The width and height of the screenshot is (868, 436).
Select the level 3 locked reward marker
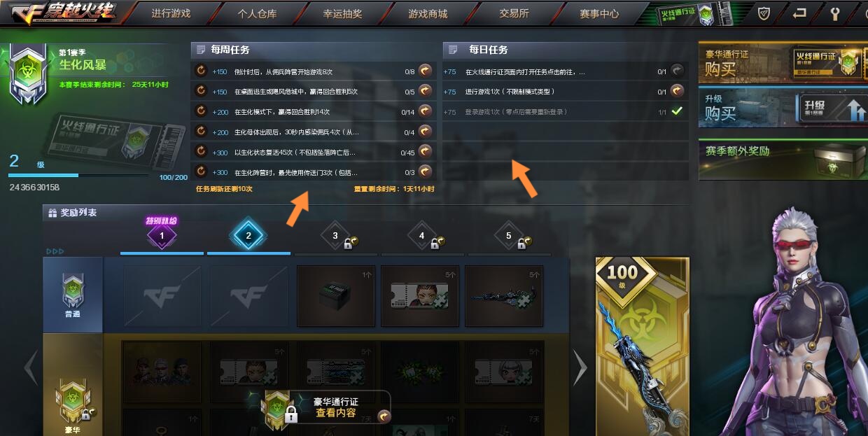[x=335, y=237]
